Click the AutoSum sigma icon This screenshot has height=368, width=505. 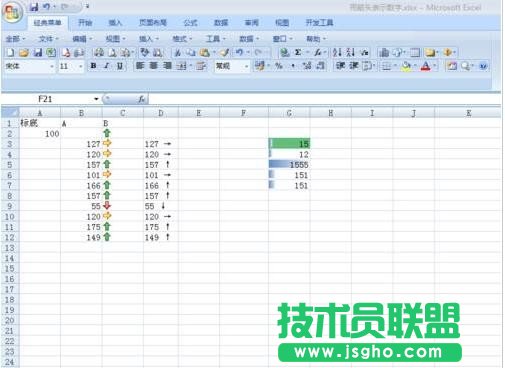(x=298, y=52)
